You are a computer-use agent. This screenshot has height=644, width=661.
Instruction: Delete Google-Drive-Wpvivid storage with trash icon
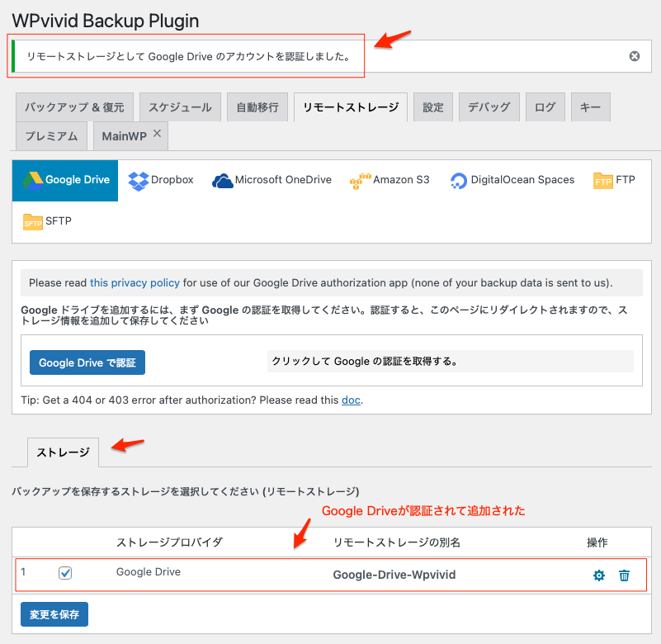[624, 575]
